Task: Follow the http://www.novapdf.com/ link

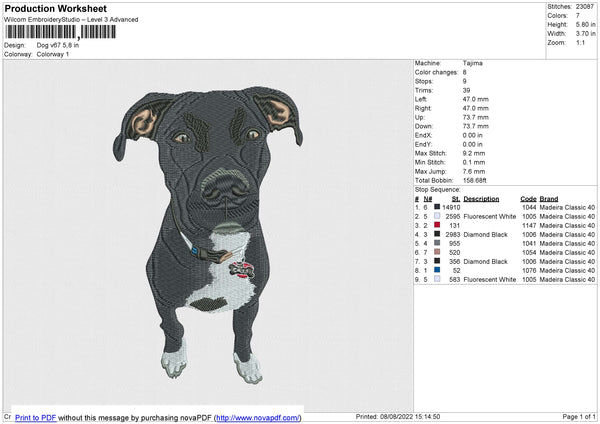Action: (258, 417)
